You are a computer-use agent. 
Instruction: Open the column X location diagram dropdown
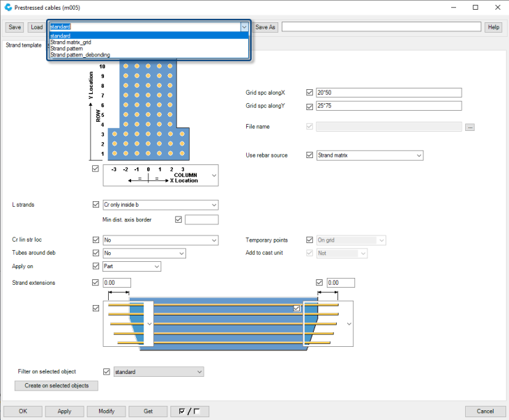tap(213, 176)
